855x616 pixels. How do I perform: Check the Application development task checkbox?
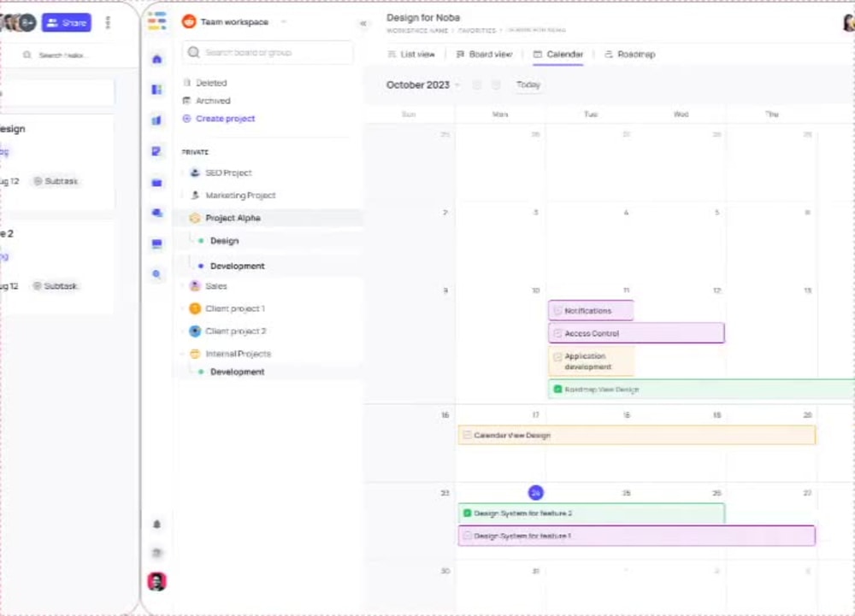point(557,357)
